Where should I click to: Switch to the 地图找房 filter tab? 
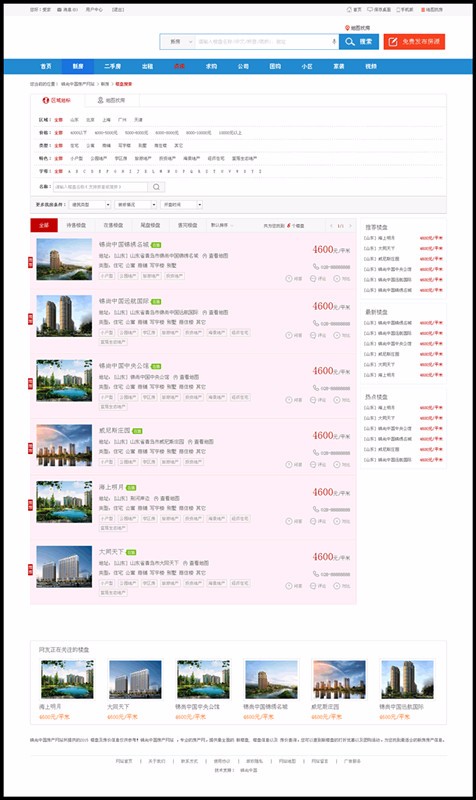click(x=112, y=101)
